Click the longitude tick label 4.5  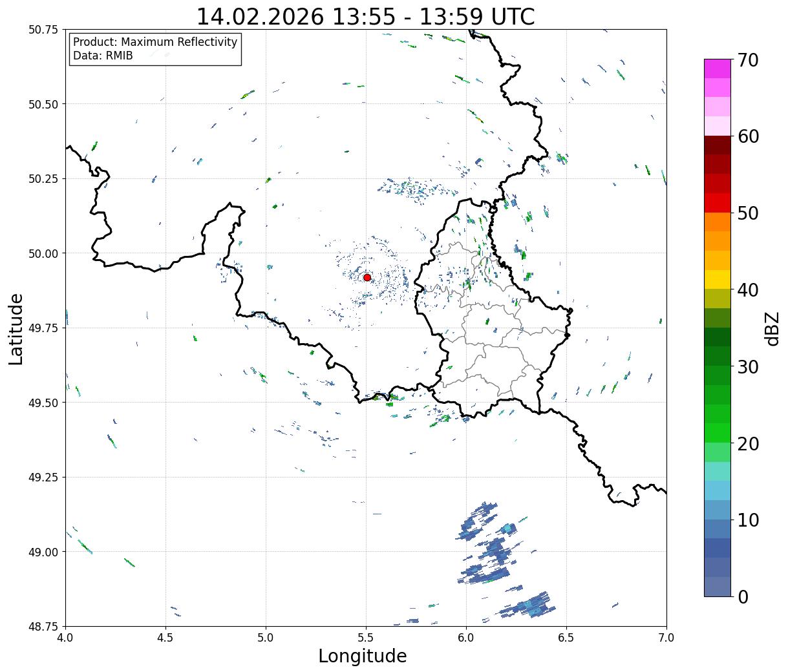point(165,638)
